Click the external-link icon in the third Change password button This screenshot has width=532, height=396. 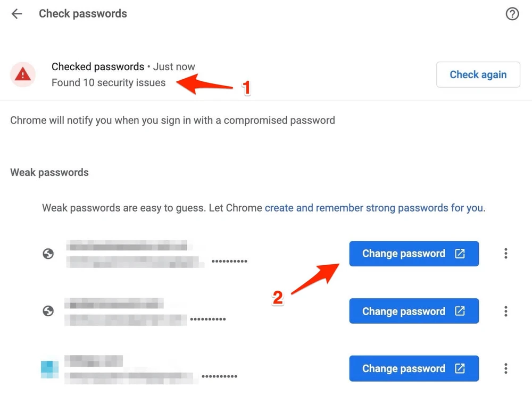pyautogui.click(x=461, y=368)
